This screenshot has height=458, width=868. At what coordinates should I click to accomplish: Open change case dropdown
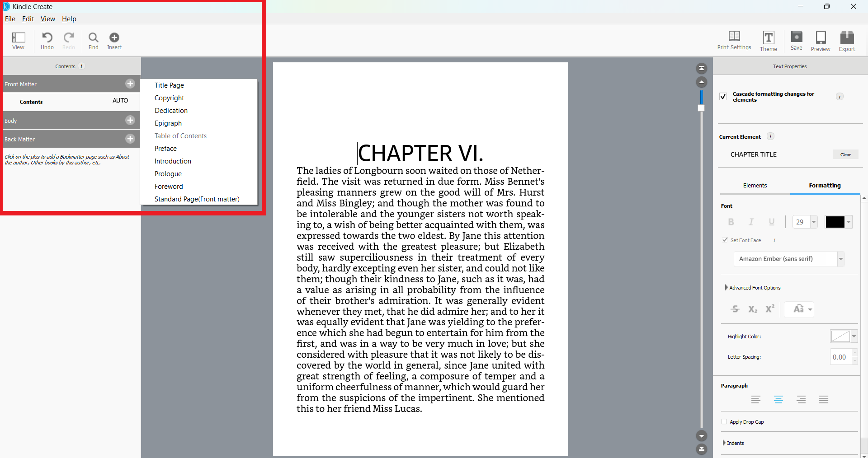(799, 309)
